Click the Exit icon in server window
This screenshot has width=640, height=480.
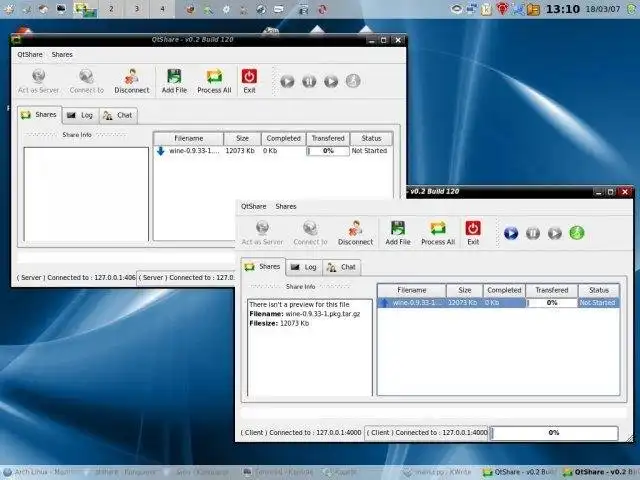(249, 77)
